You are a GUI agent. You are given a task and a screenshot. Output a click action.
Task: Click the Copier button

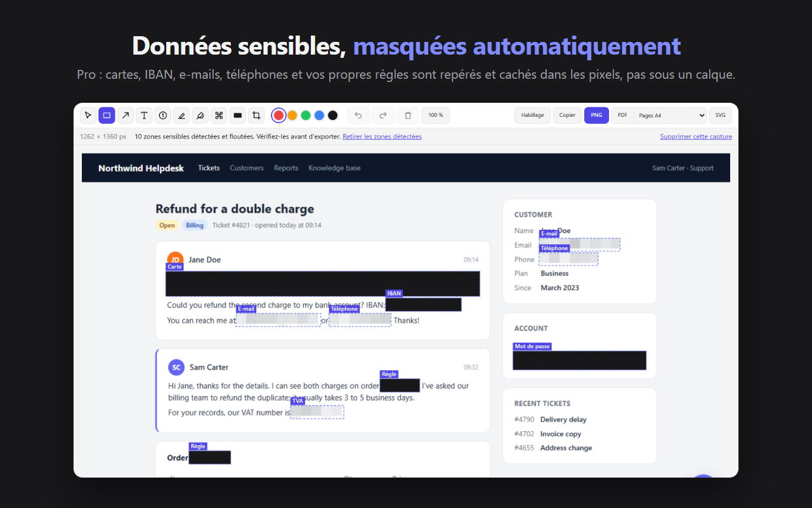click(568, 116)
